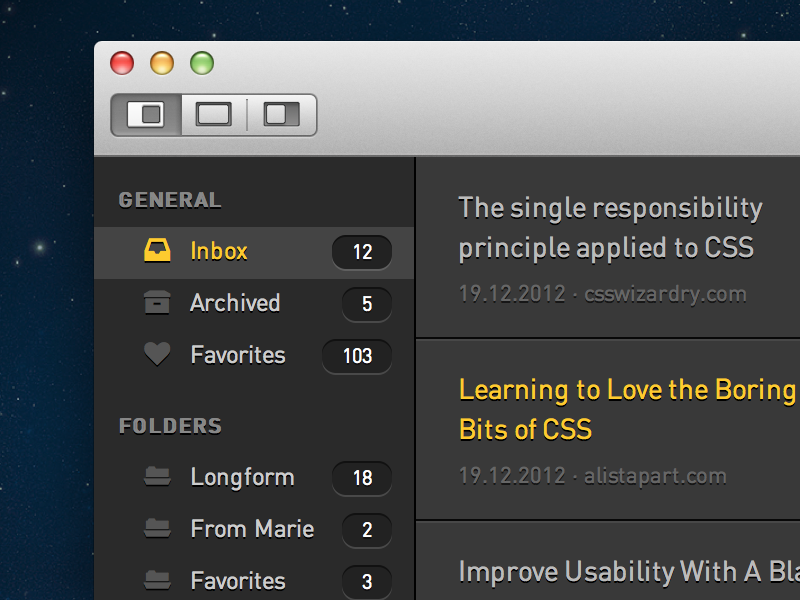Click the Inbox unread count badge showing 12

pos(361,252)
